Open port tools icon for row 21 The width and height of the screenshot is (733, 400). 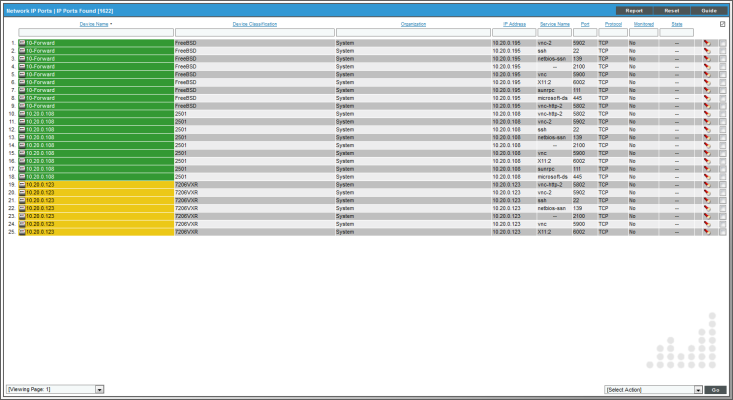707,200
